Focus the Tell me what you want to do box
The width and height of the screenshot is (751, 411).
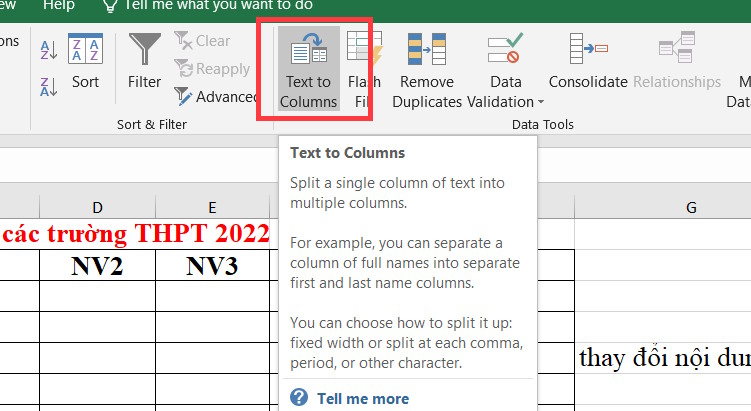218,5
